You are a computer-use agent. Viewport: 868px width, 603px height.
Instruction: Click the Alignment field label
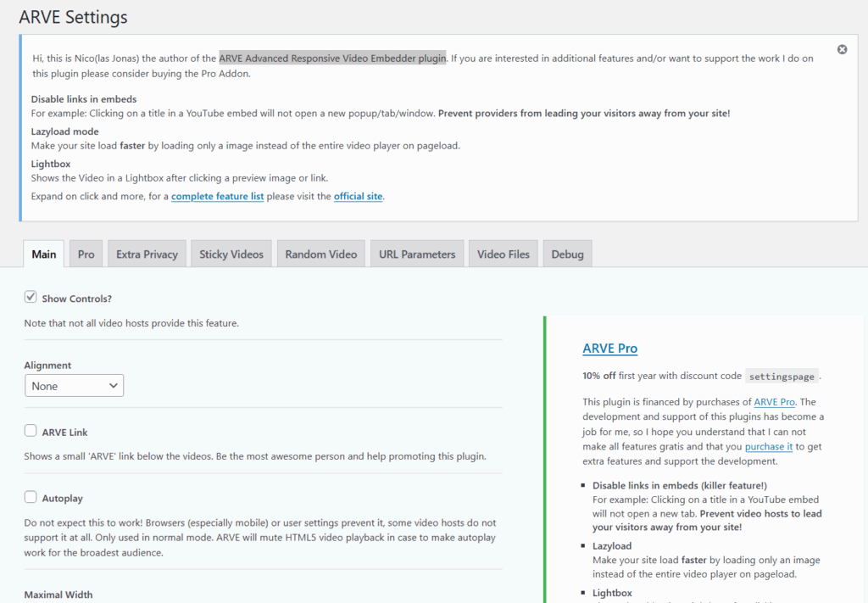click(47, 366)
